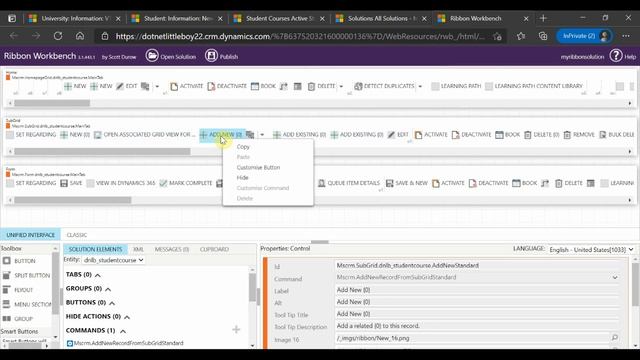Edit the Label field Add New {0}
Image resolution: width=640 pixels, height=360 pixels.
tap(477, 290)
